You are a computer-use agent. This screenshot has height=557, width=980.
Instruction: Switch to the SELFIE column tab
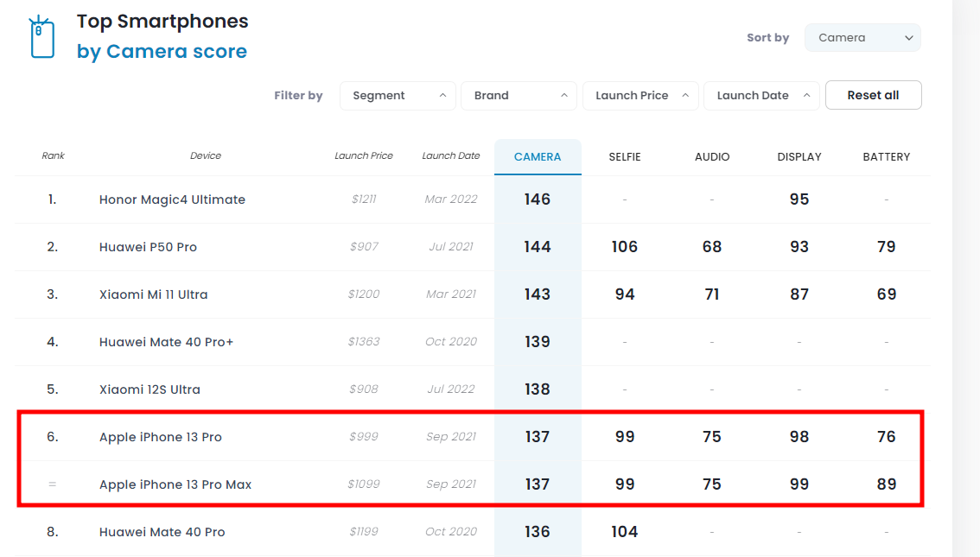coord(625,156)
